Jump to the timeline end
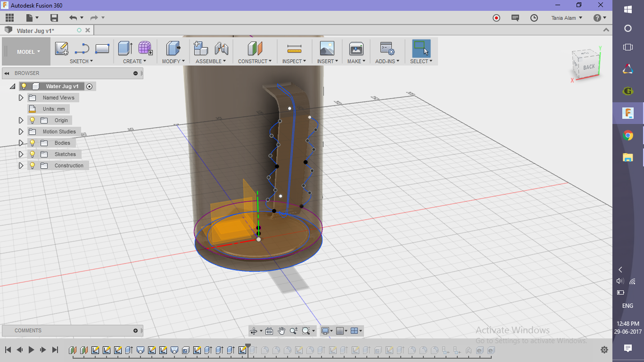Screen dimensions: 644x362 click(55, 350)
